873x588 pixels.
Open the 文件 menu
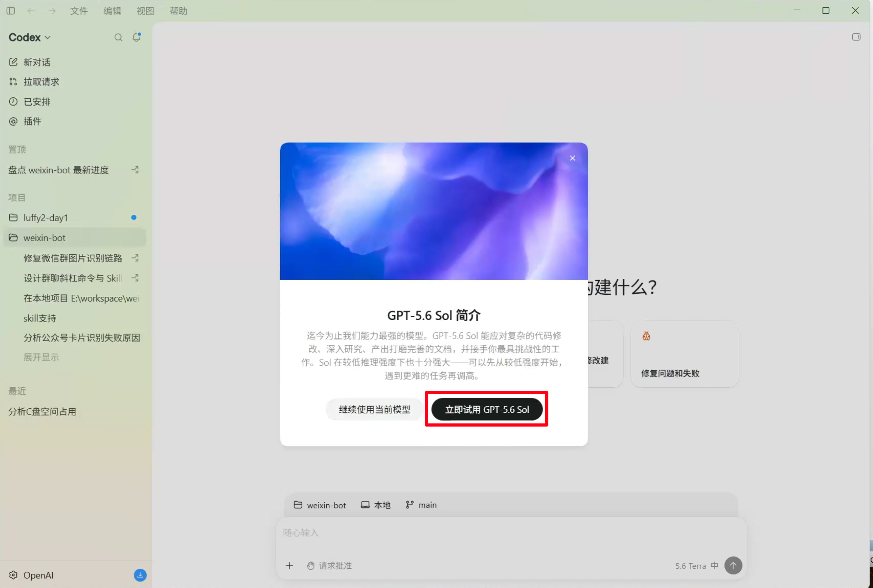click(x=79, y=11)
